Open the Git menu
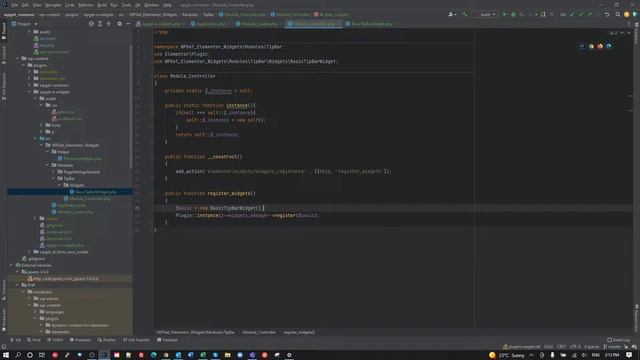The height and width of the screenshot is (360, 640). [138, 5]
